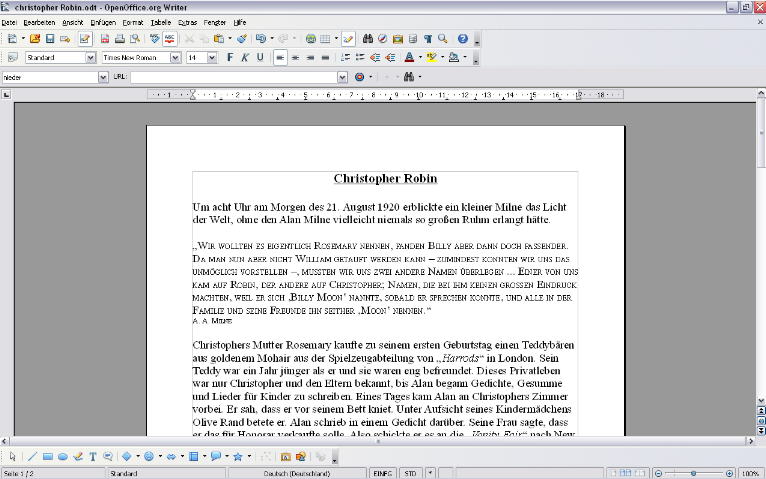Select the Line drawing tool
This screenshot has height=479, width=766.
pyautogui.click(x=32, y=457)
